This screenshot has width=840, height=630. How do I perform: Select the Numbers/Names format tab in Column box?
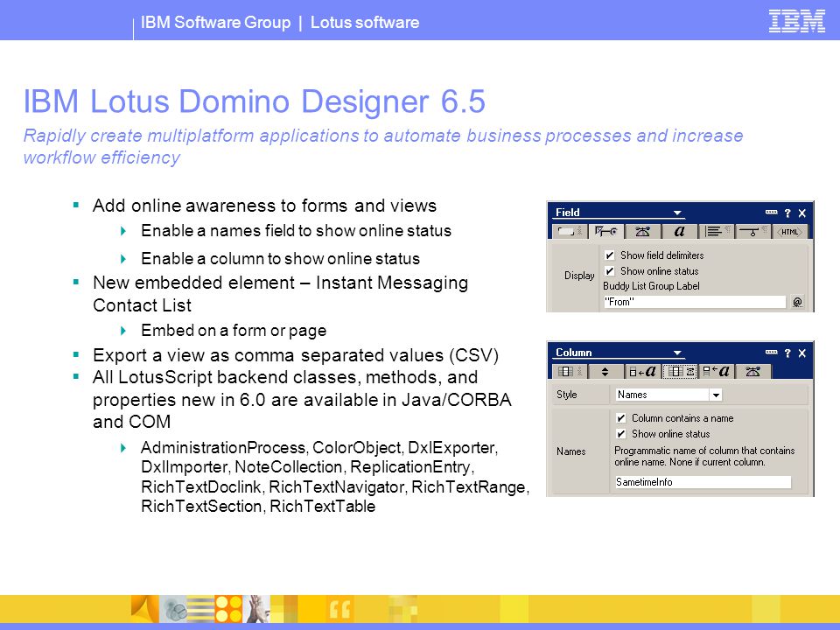(679, 371)
